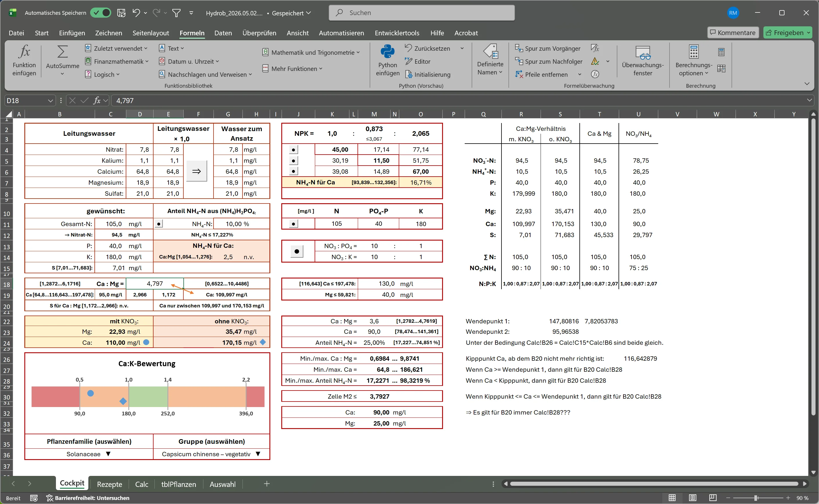Click the Kommentare button
Image resolution: width=819 pixels, height=504 pixels.
733,32
